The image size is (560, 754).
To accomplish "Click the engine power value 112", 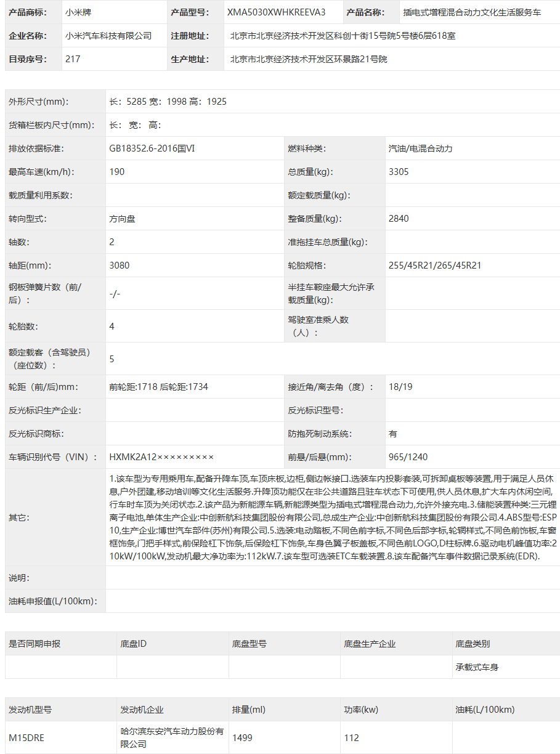I will tap(351, 738).
